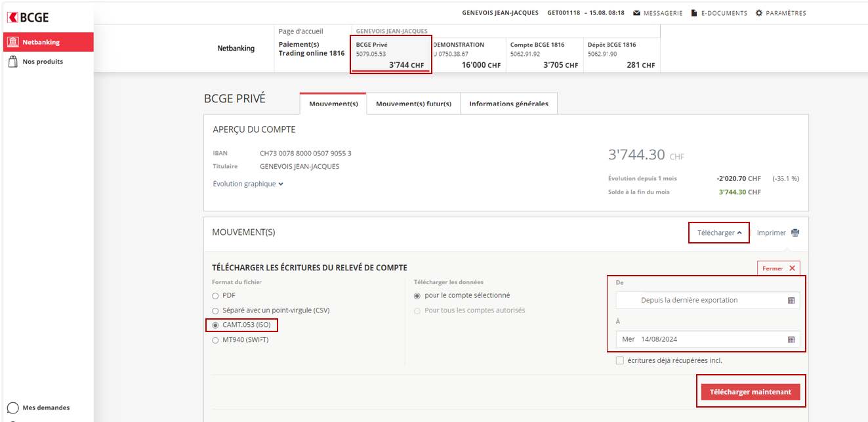This screenshot has height=422, width=868.
Task: Collapse the Télécharger dropdown
Action: [x=719, y=233]
